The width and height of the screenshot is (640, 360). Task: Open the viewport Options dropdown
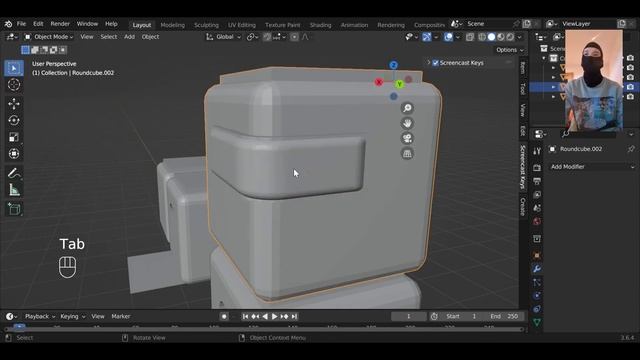[x=510, y=50]
